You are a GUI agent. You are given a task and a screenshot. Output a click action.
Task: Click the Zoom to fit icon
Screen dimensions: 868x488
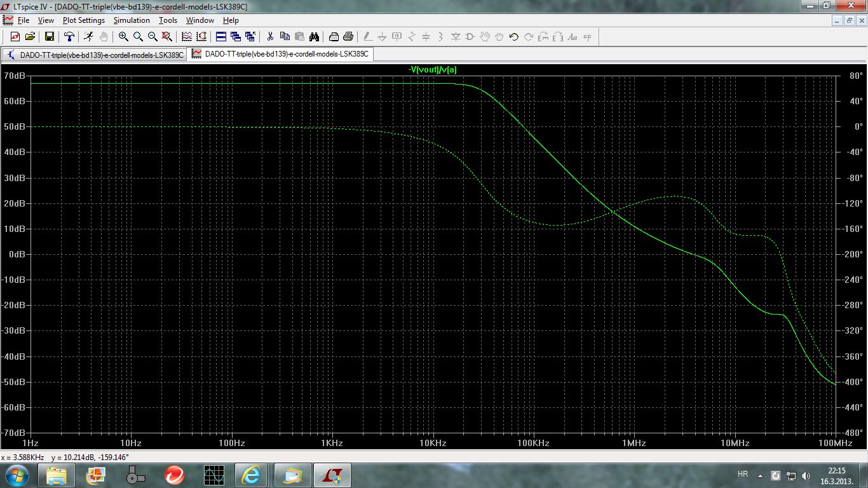tap(167, 37)
